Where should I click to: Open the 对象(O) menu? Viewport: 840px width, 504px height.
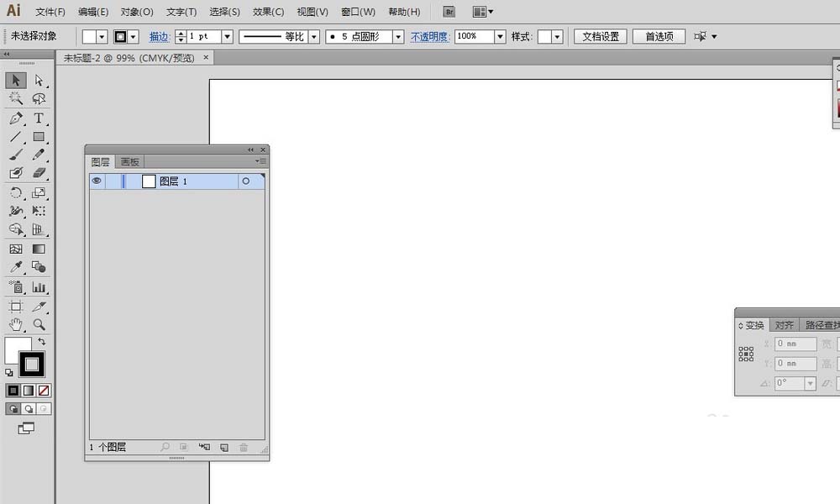point(137,12)
